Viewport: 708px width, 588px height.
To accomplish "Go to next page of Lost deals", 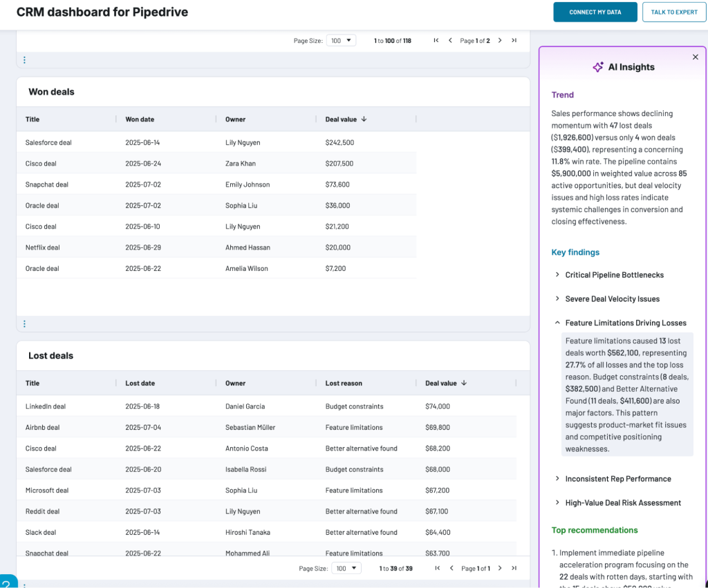I will pos(500,568).
